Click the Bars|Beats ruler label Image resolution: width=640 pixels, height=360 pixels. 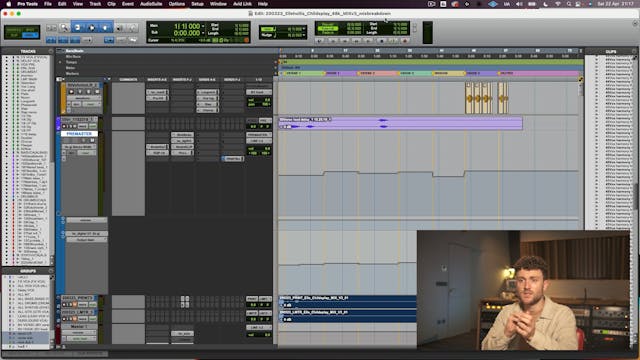75,51
